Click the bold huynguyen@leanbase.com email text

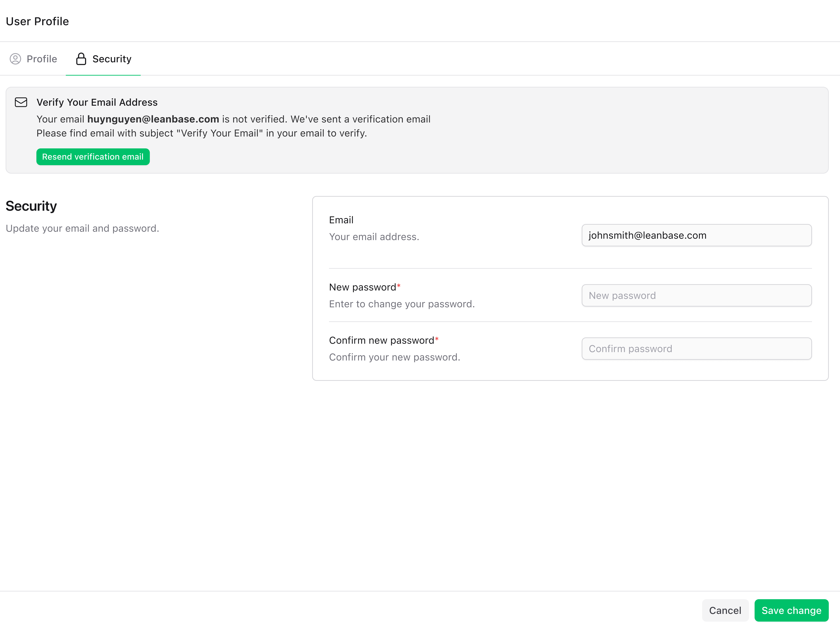[x=153, y=119]
